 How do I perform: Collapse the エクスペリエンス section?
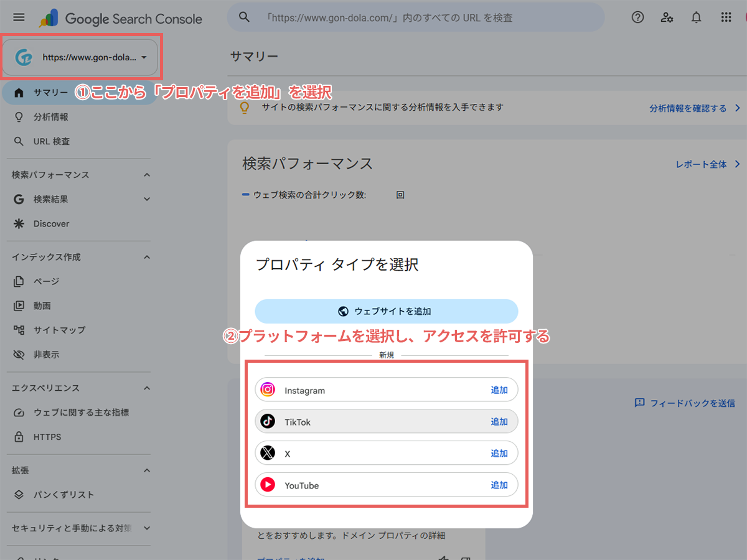click(x=147, y=388)
